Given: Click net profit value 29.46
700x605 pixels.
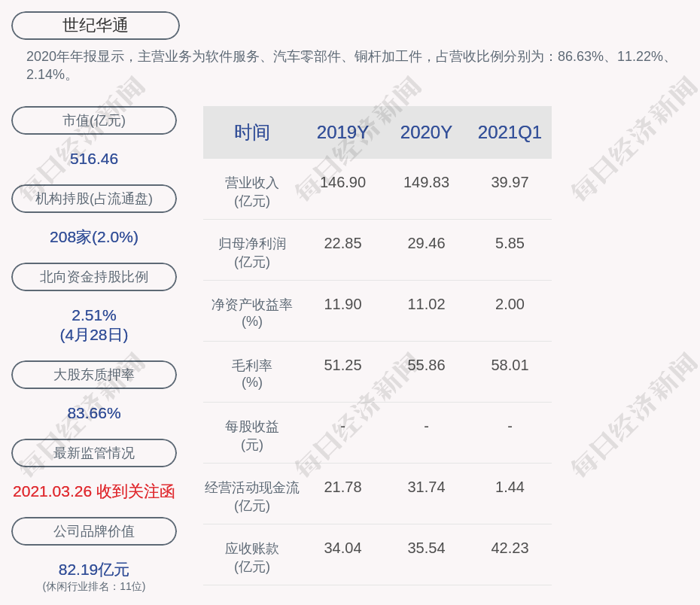Looking at the screenshot, I should [x=426, y=243].
